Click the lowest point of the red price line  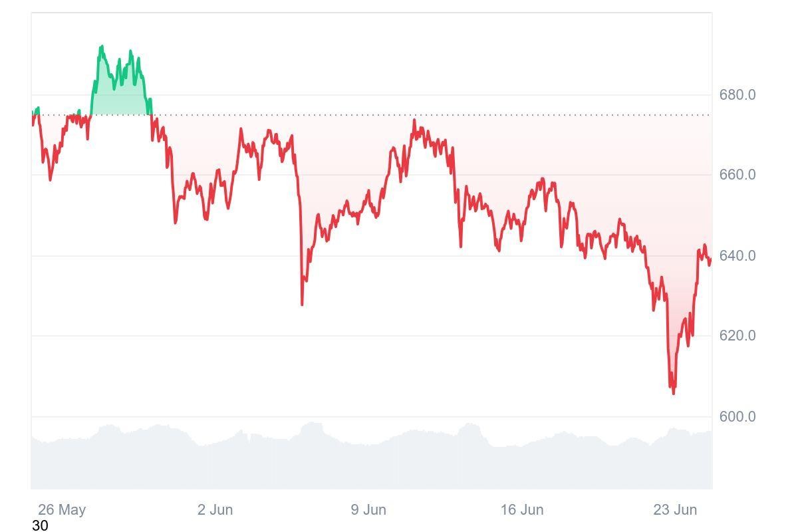[x=674, y=393]
